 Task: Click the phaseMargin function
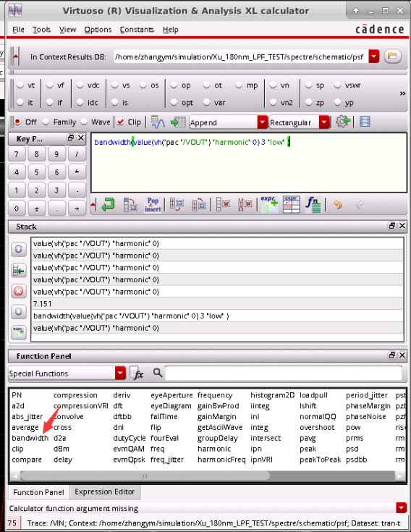(368, 406)
